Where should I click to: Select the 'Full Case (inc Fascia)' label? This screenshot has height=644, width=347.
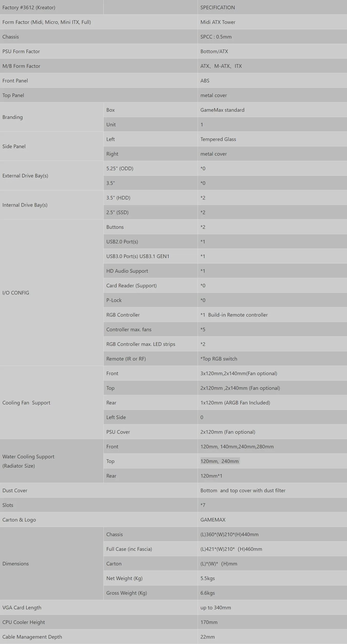point(129,549)
